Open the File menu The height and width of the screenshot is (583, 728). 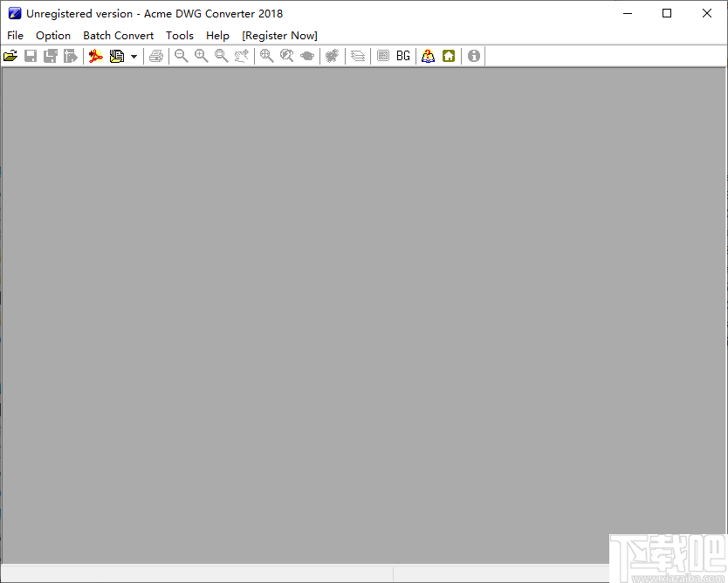tap(15, 35)
